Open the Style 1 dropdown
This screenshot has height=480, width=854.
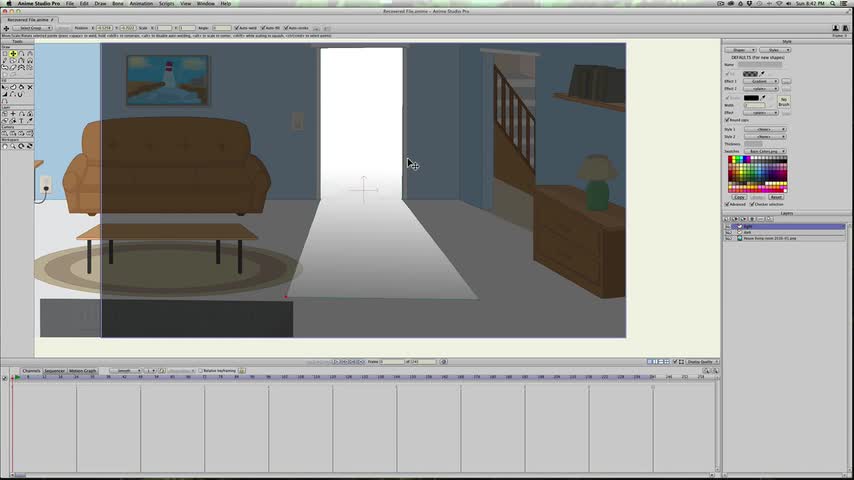[765, 129]
